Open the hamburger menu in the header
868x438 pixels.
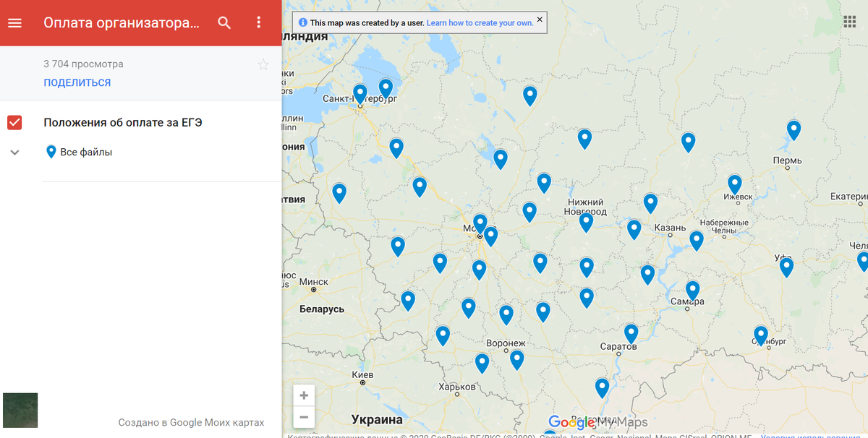[x=14, y=22]
